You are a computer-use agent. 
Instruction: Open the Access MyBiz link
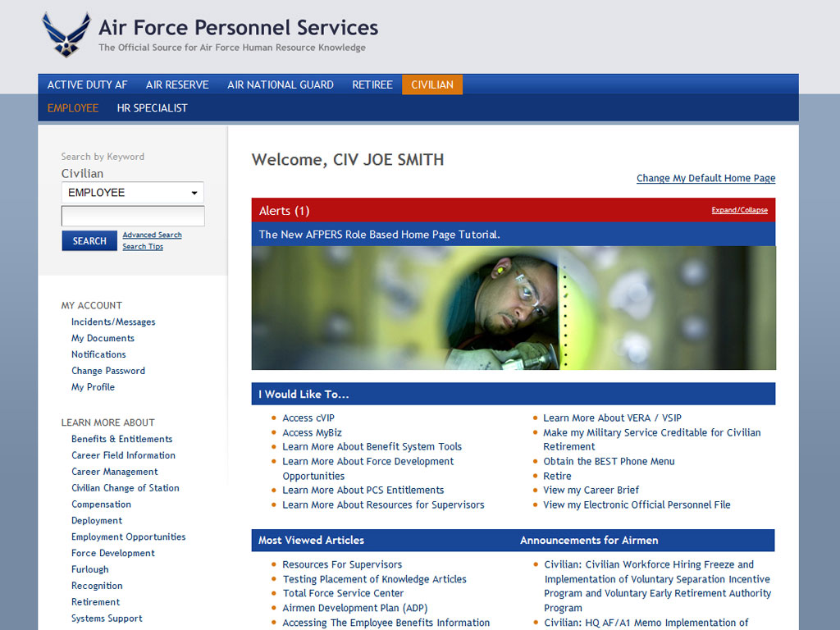coord(312,432)
